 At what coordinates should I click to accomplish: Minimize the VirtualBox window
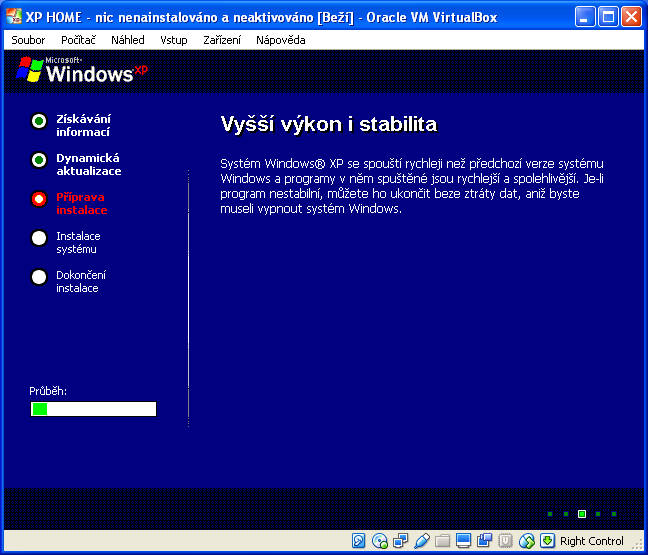[585, 17]
